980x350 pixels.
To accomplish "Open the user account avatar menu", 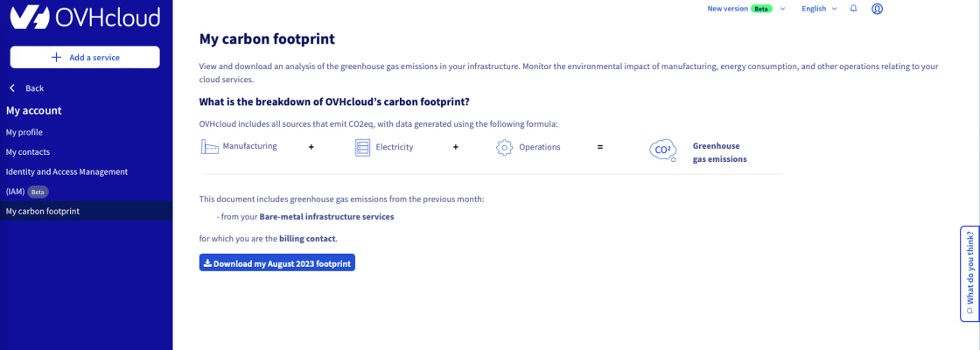I will pyautogui.click(x=878, y=9).
